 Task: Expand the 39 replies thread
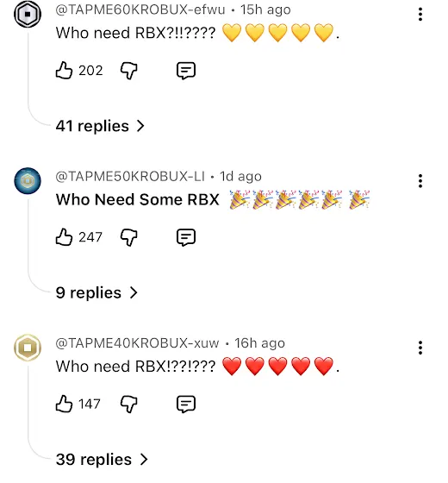(102, 459)
